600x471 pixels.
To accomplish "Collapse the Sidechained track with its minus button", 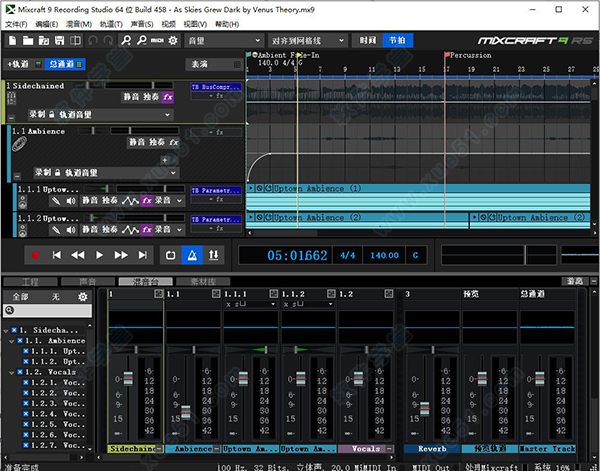I will [11, 118].
